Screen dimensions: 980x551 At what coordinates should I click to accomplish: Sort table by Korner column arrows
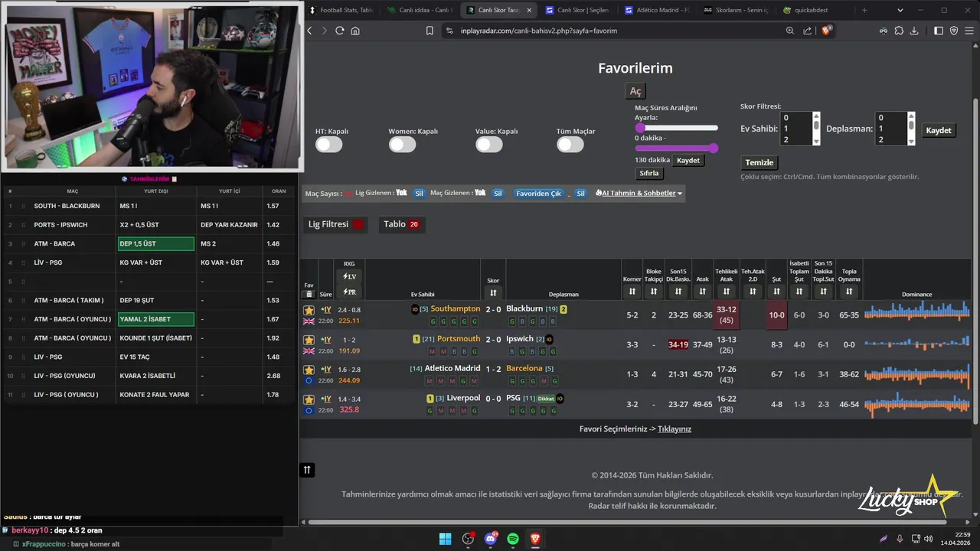[x=632, y=292]
